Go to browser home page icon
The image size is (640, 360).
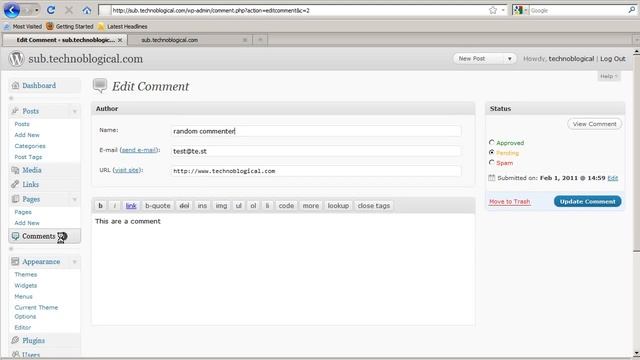[x=87, y=10]
